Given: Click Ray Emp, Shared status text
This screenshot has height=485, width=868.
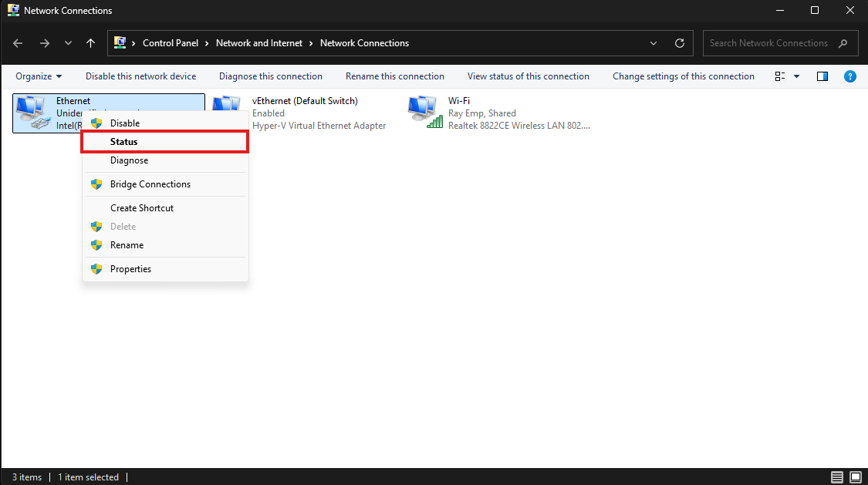Looking at the screenshot, I should coord(481,113).
